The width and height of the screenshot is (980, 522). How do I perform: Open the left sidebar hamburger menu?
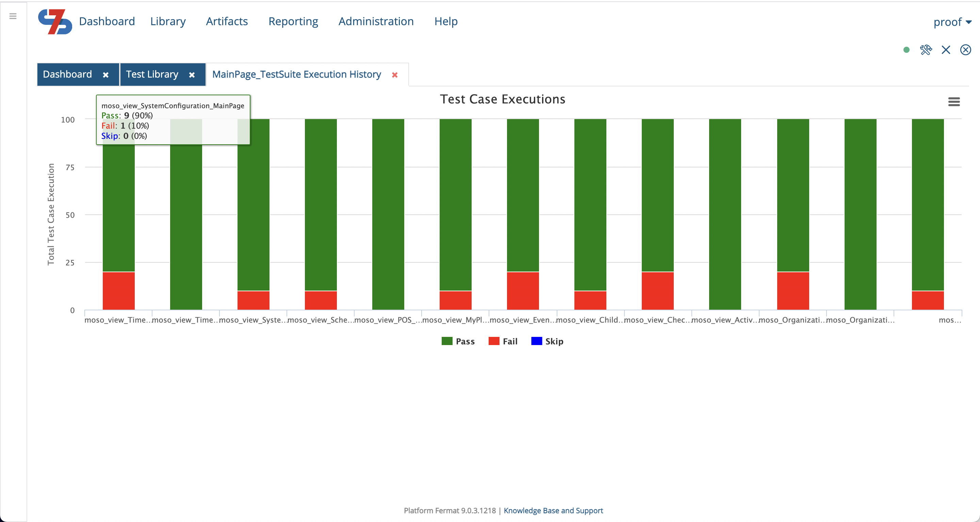point(13,16)
